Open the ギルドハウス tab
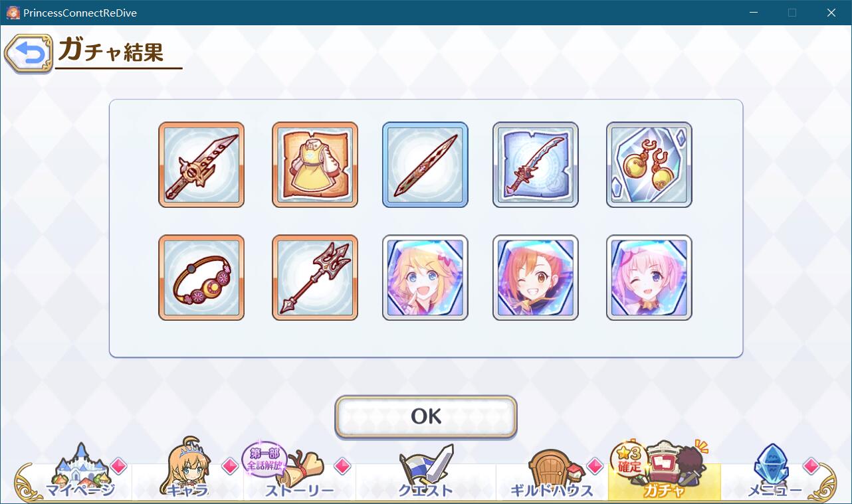Viewport: 852px width, 504px height. point(552,473)
